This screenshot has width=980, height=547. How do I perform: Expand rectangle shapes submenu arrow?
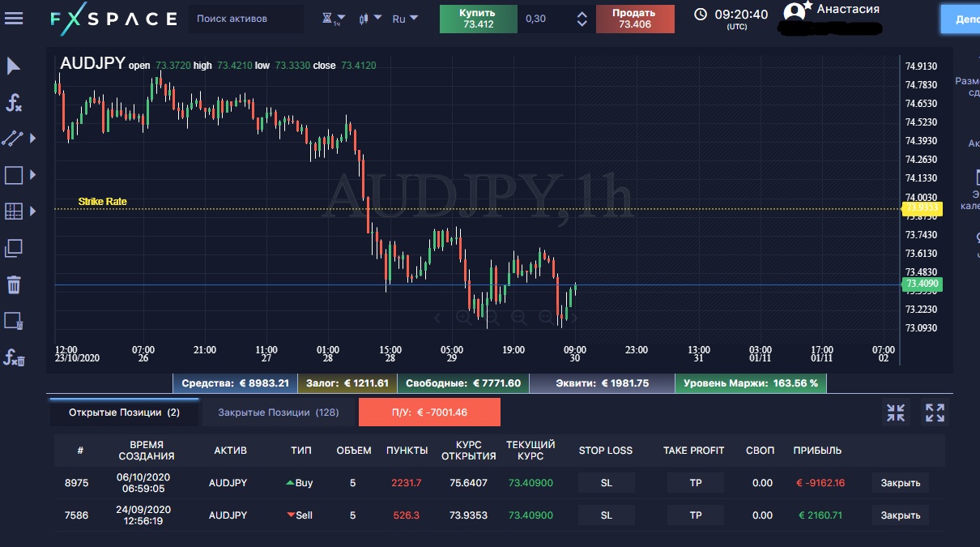click(33, 174)
